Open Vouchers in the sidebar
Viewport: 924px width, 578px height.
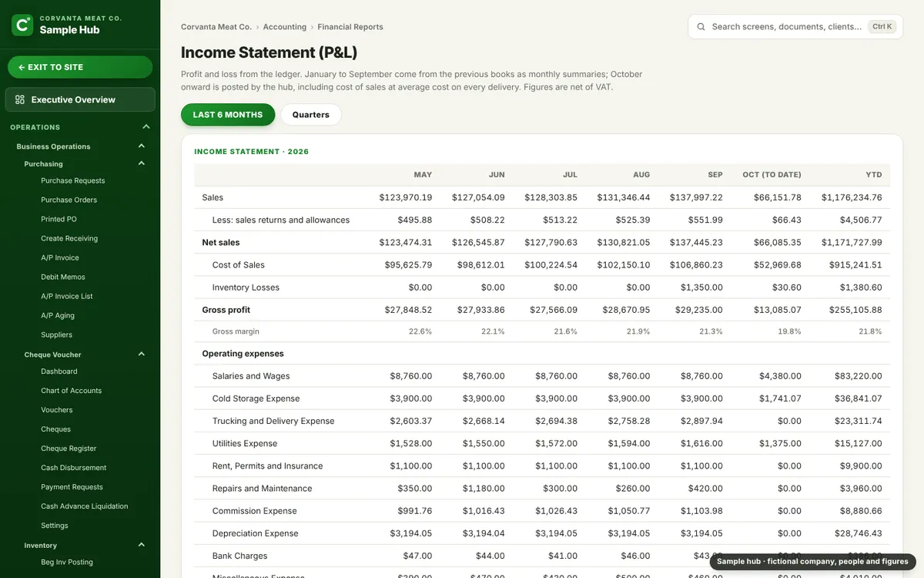(57, 409)
